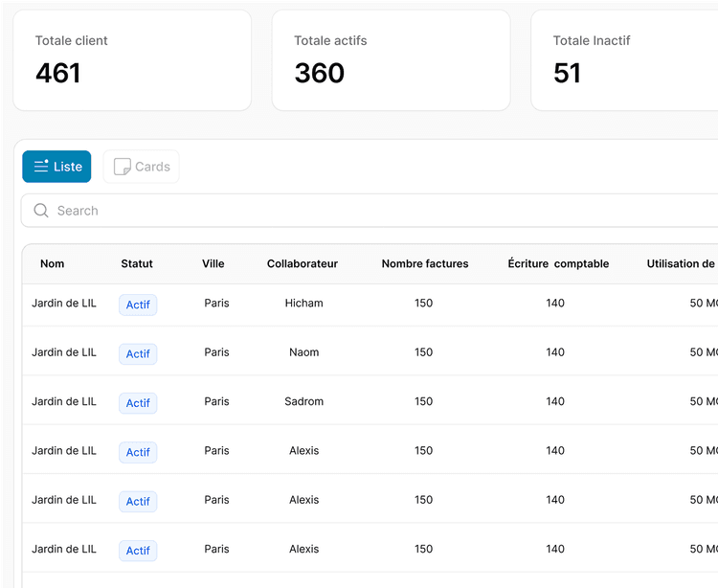Click the Actif badge in Sadrom's row

(138, 403)
